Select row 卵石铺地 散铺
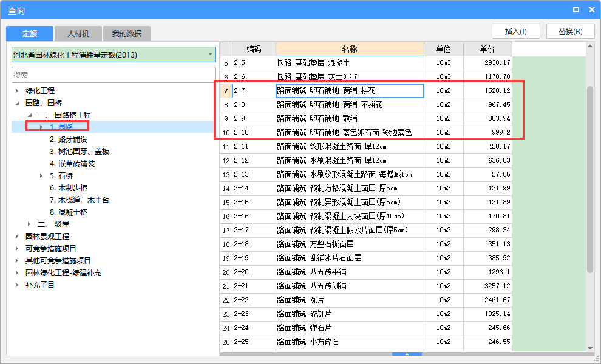This screenshot has height=364, width=601. click(x=366, y=118)
